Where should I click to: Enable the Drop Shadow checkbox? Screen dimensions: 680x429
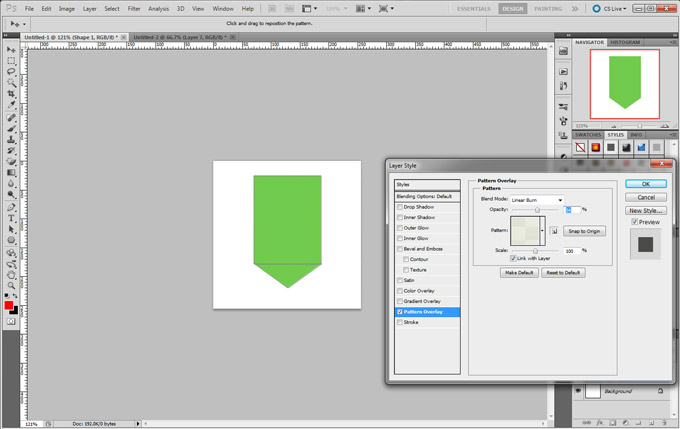[400, 207]
